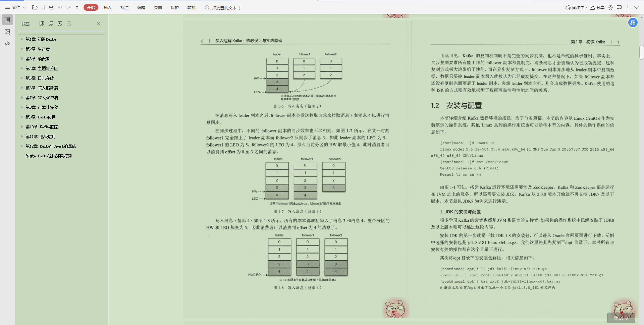Viewport: 644px width, 325px height.
Task: Open the 页面 tab
Action: [x=158, y=7]
